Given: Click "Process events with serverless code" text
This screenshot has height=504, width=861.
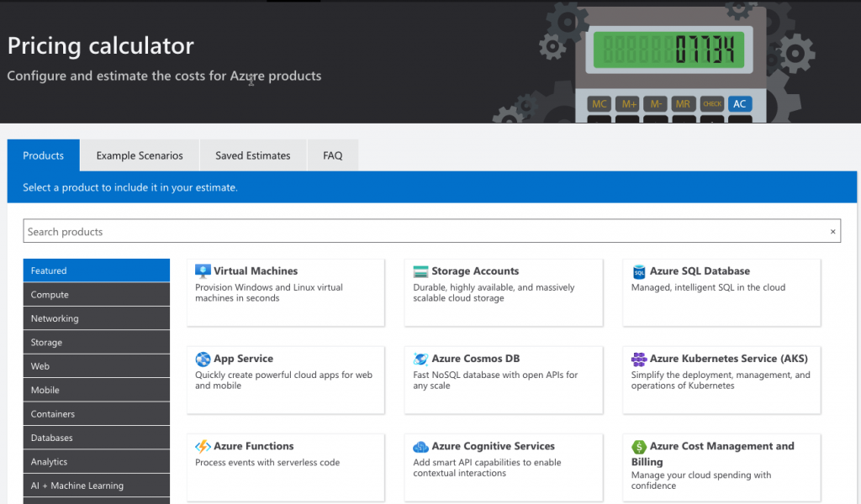Looking at the screenshot, I should (267, 462).
